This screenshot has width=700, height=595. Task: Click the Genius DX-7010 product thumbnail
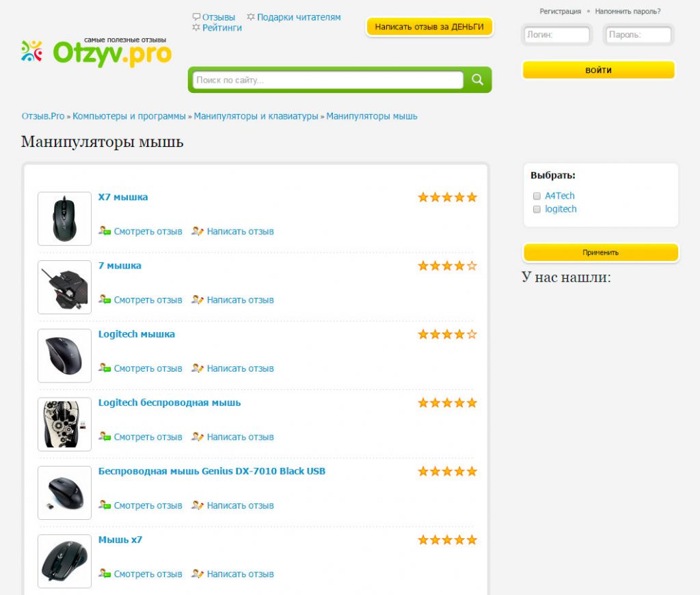pos(64,493)
